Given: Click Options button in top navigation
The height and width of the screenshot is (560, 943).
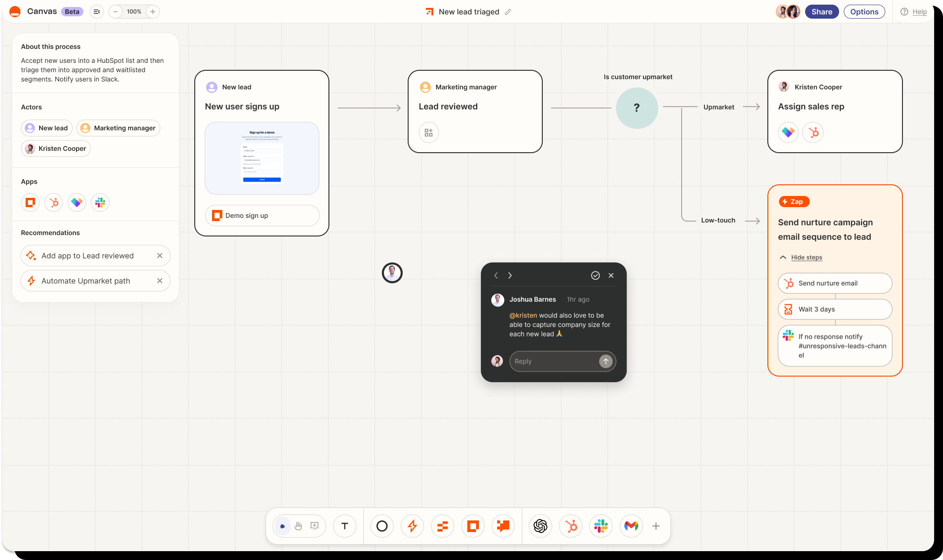Looking at the screenshot, I should coord(864,11).
